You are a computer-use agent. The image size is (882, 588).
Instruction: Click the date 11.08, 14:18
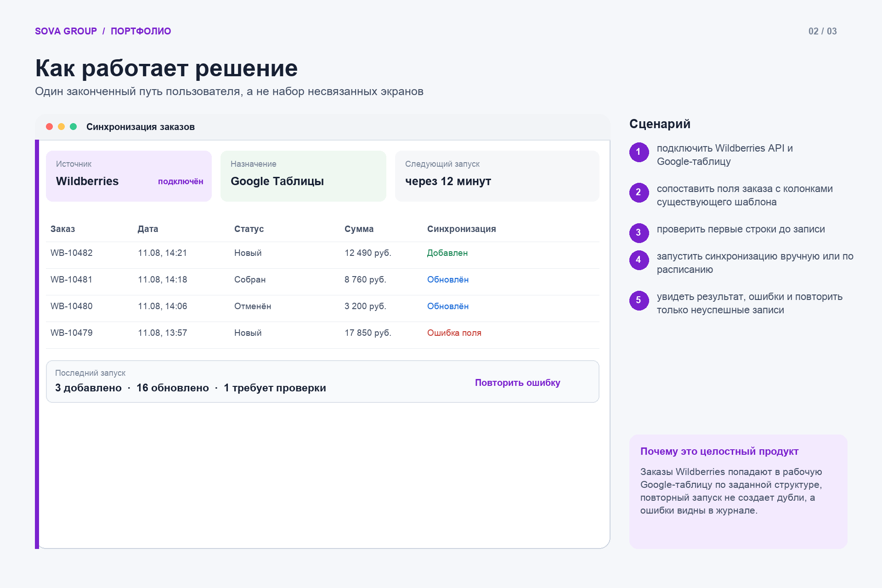tap(163, 280)
